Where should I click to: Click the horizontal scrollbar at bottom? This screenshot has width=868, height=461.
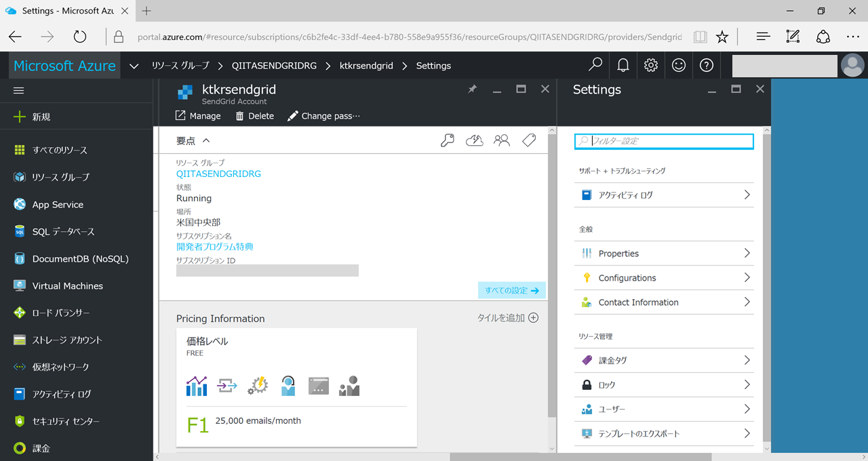[x=580, y=457]
